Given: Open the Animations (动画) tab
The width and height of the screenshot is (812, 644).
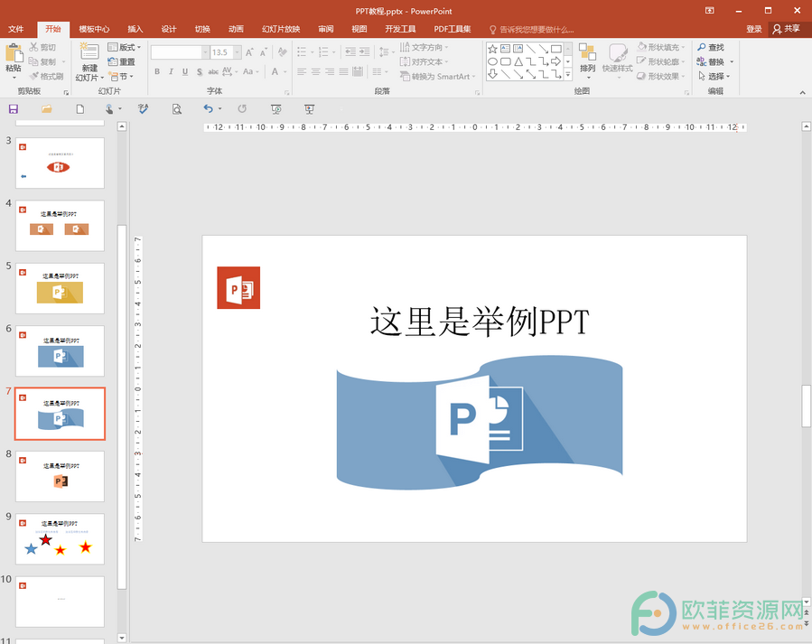Looking at the screenshot, I should tap(236, 29).
